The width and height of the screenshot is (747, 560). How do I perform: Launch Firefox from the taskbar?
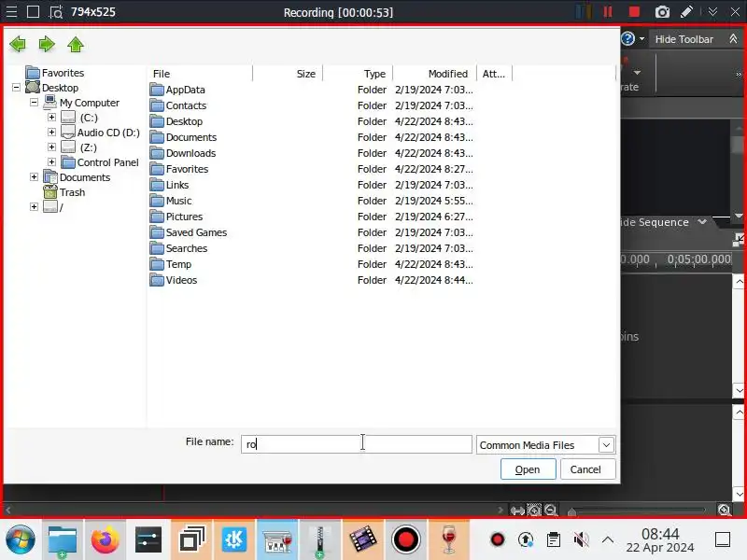(x=105, y=540)
